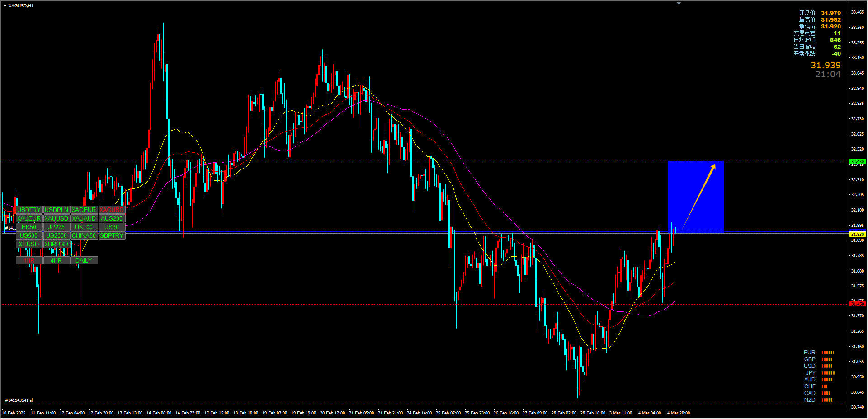Click the 4 Mar 20:00 time axis label
This screenshot has width=868, height=419.
coord(679,413)
